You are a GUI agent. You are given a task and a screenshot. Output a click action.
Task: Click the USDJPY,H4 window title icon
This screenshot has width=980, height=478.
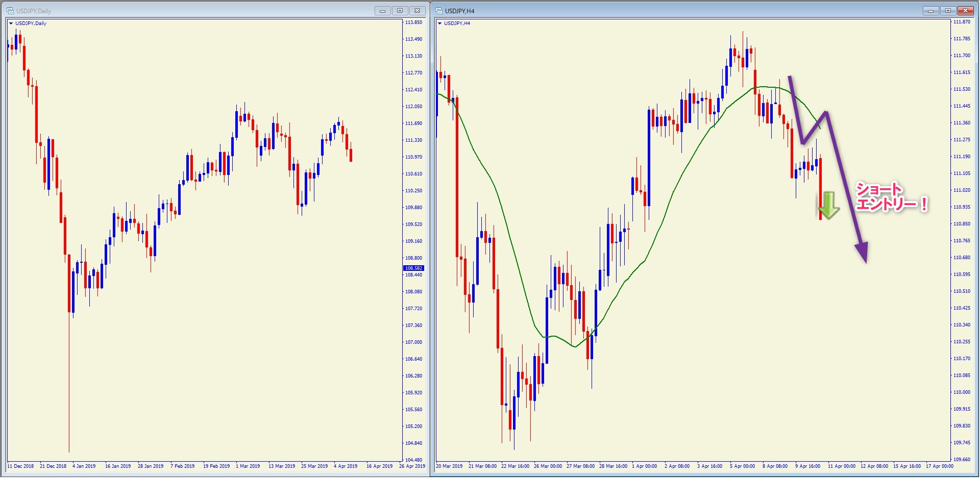click(439, 11)
